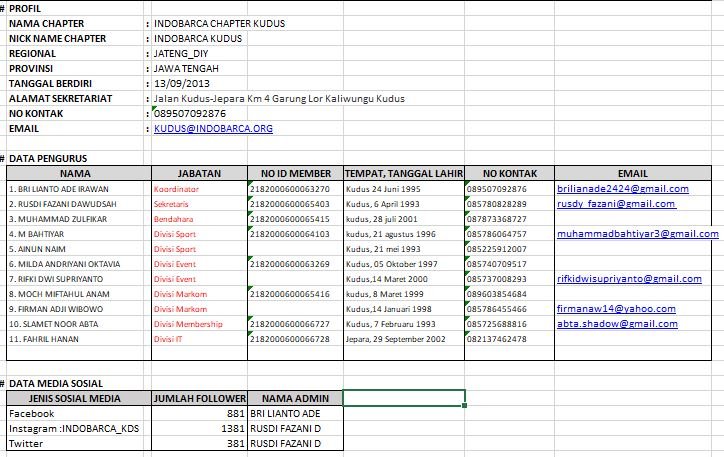The image size is (724, 457).
Task: Select the JUMLAH FOLLOWER header cell
Action: coord(199,398)
